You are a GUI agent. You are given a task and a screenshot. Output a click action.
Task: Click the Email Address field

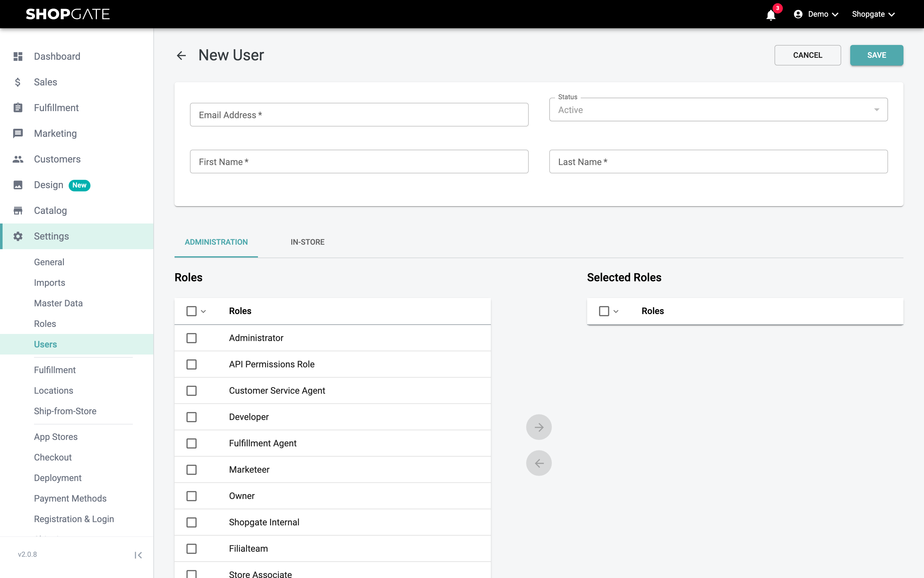pos(359,115)
